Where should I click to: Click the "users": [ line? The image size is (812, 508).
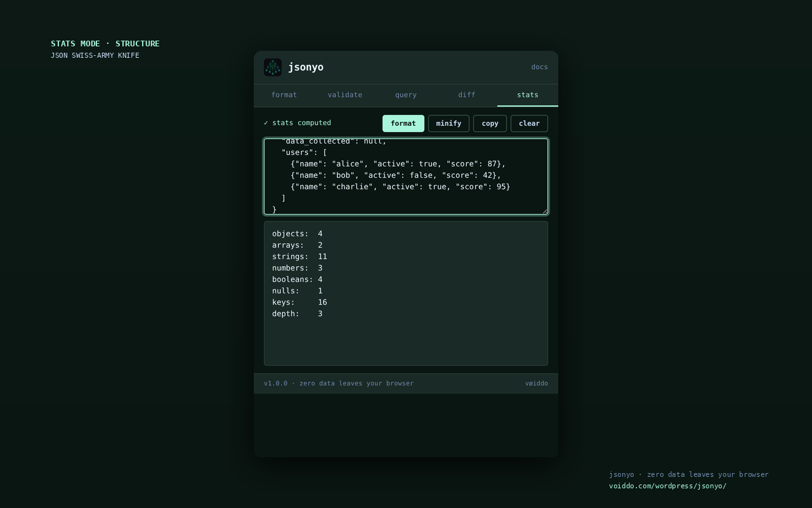pyautogui.click(x=304, y=152)
